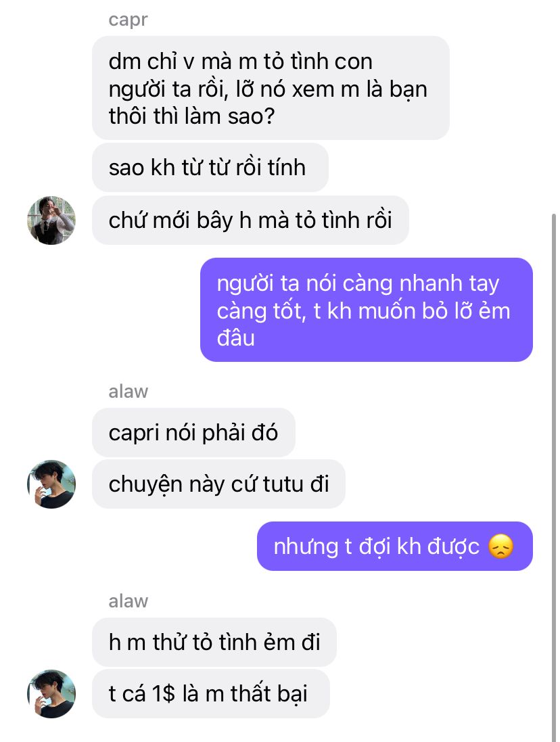Tap the 'h m thử tỏ tình ẻm đi' bubble
560x742 pixels.
click(214, 642)
